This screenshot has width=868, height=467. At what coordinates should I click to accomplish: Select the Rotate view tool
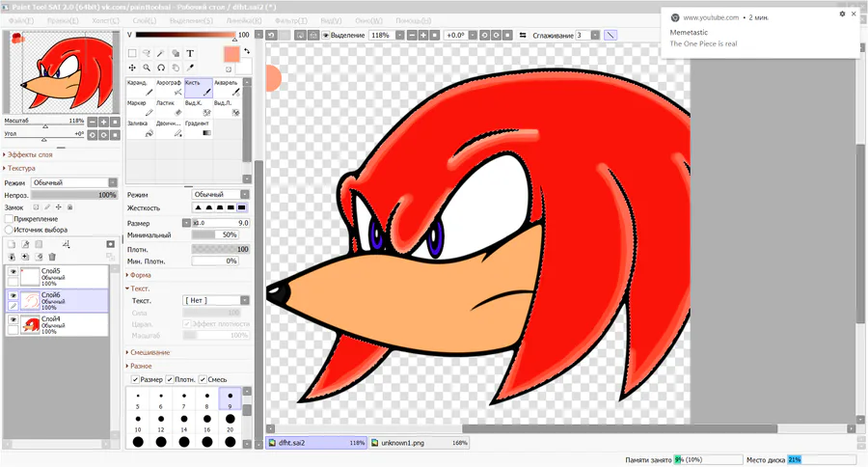(x=161, y=68)
